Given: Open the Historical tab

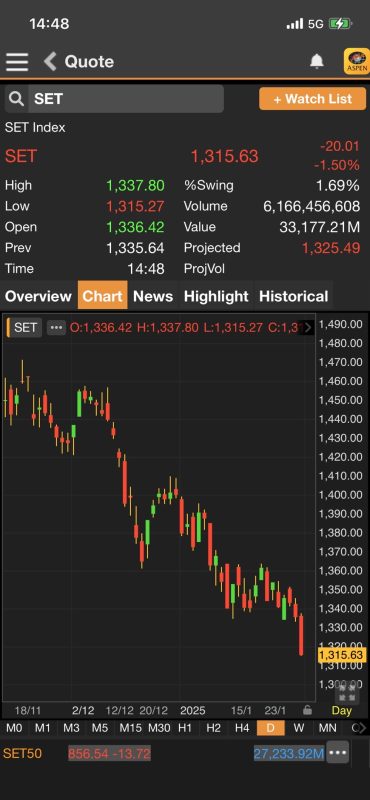Looking at the screenshot, I should point(294,296).
